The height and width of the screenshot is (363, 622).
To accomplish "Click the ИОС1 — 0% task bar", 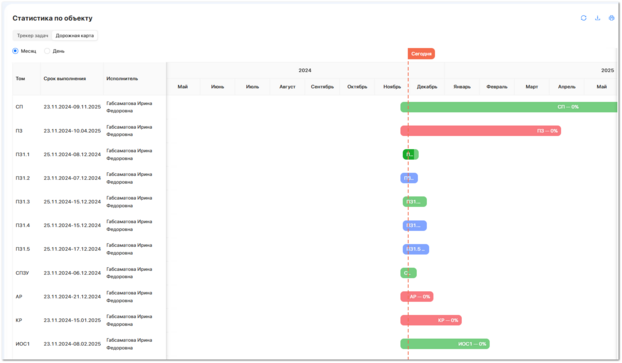I will (x=445, y=344).
